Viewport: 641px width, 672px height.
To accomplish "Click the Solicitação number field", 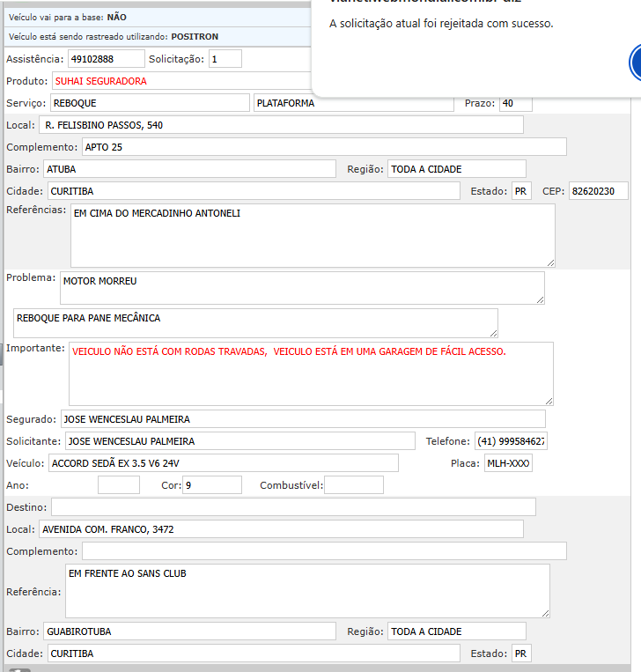I will 225,59.
